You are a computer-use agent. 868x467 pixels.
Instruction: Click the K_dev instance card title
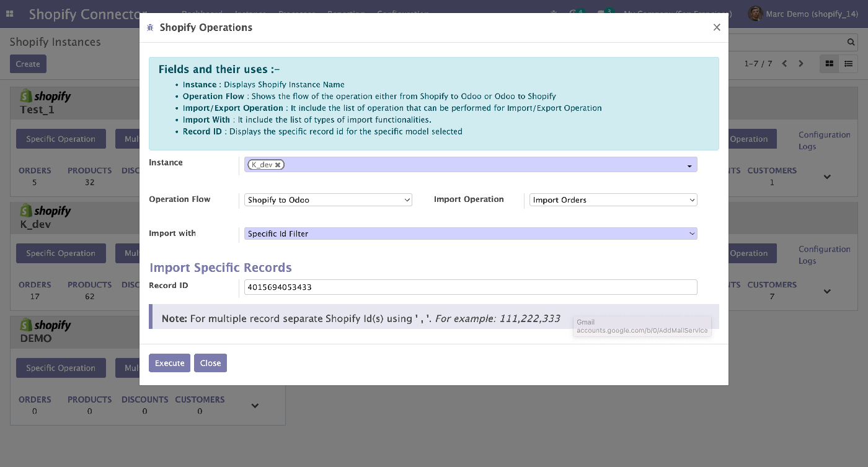[x=35, y=224]
